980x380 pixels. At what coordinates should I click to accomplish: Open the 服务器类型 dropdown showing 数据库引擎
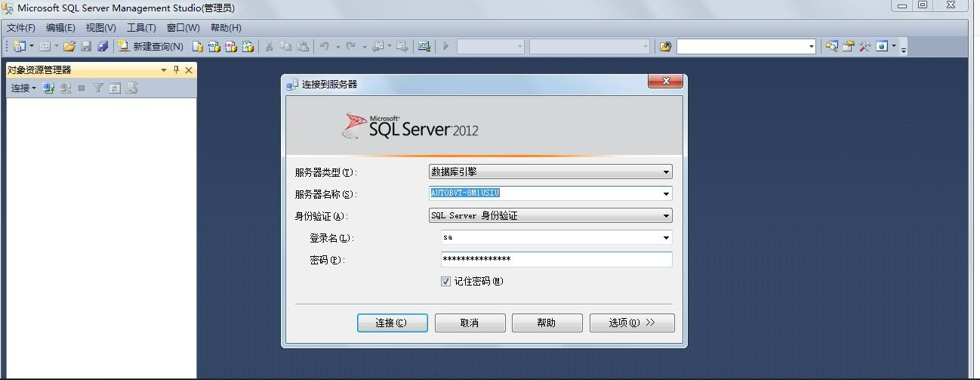click(x=550, y=171)
